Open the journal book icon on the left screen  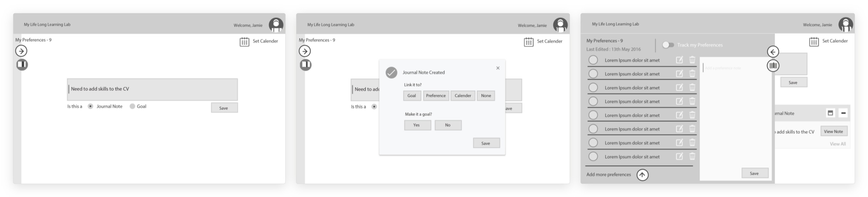coord(22,64)
